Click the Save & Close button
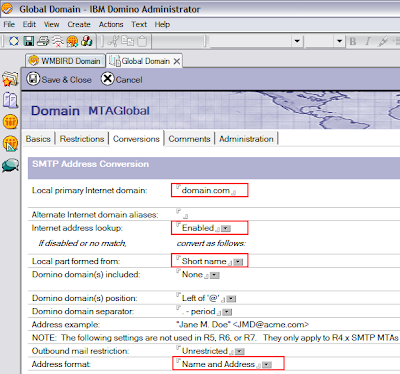Image resolution: width=400 pixels, height=374 pixels. click(x=59, y=79)
